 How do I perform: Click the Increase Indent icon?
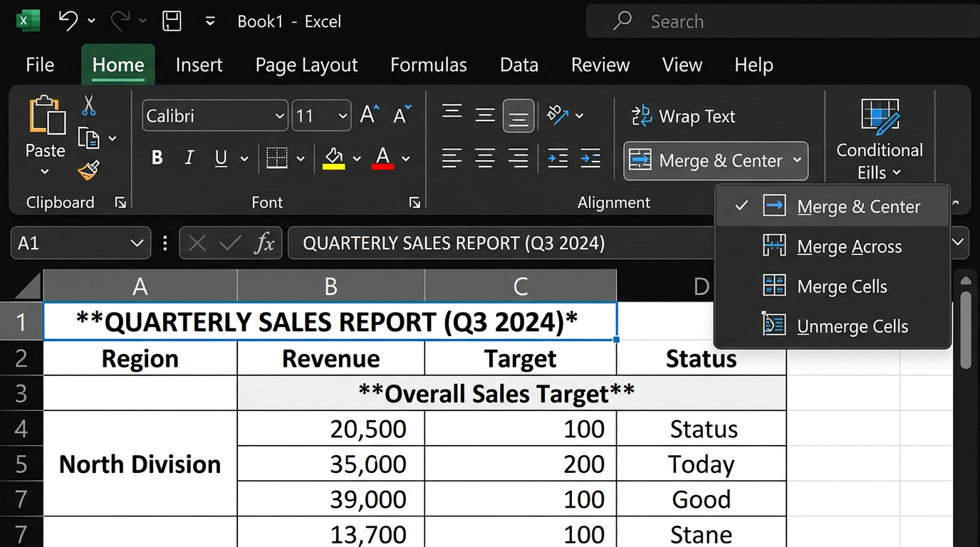590,158
